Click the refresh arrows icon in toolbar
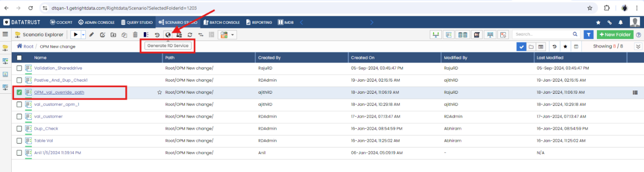This screenshot has width=644, height=172. (x=190, y=34)
